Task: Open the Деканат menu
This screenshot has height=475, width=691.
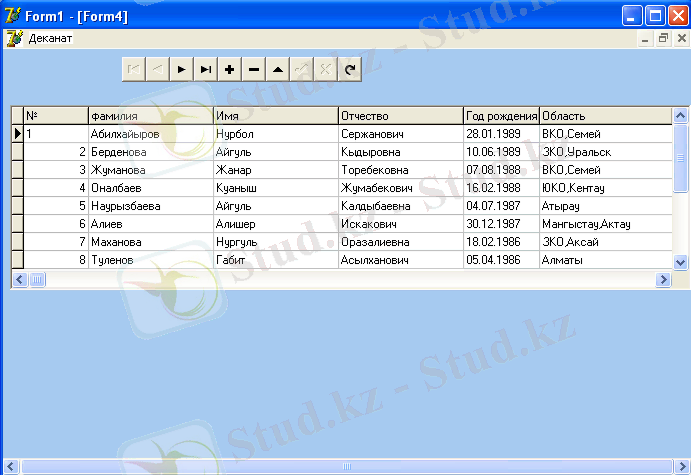Action: 50,38
